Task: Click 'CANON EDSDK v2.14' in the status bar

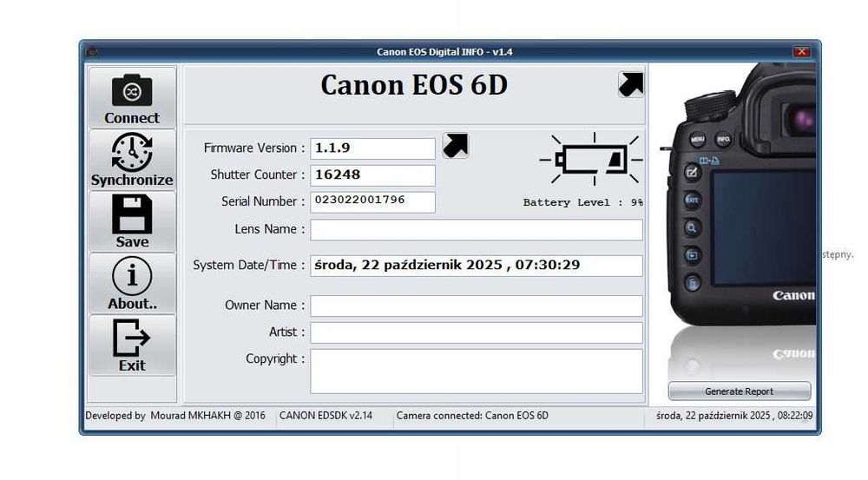Action: tap(325, 415)
